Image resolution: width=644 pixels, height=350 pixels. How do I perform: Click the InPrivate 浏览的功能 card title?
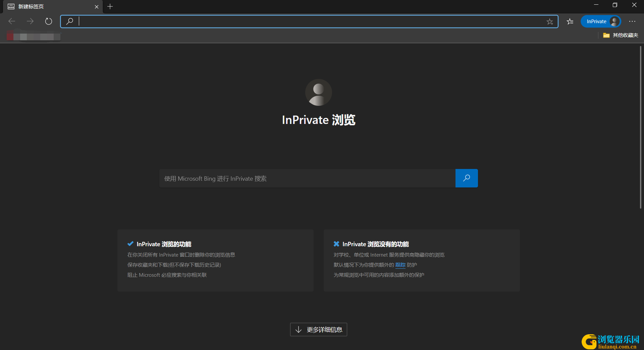(x=164, y=244)
